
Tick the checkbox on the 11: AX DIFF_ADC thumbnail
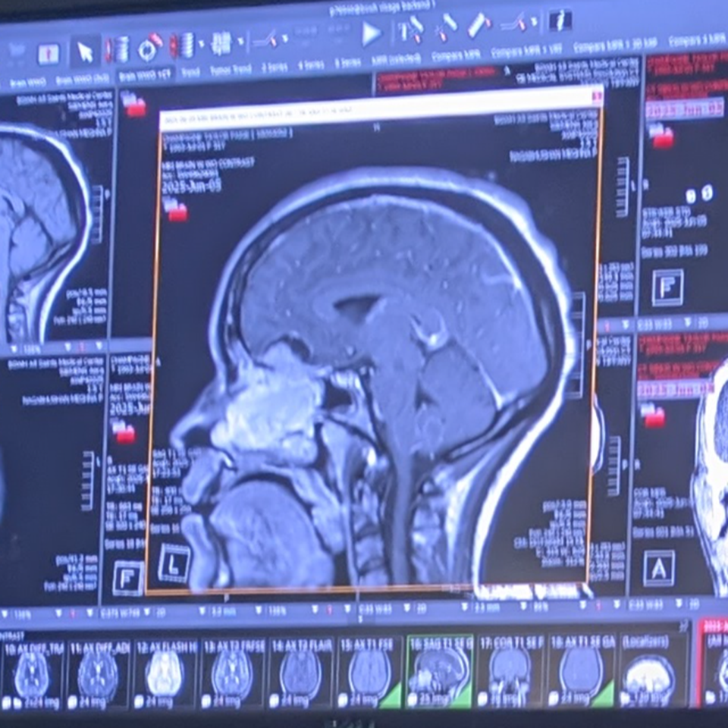pyautogui.click(x=73, y=701)
